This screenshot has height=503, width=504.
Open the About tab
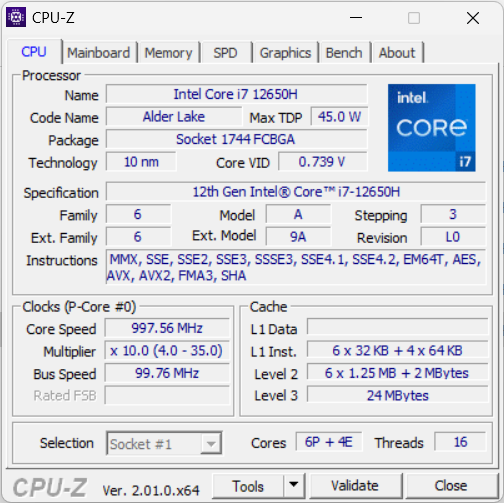[397, 53]
